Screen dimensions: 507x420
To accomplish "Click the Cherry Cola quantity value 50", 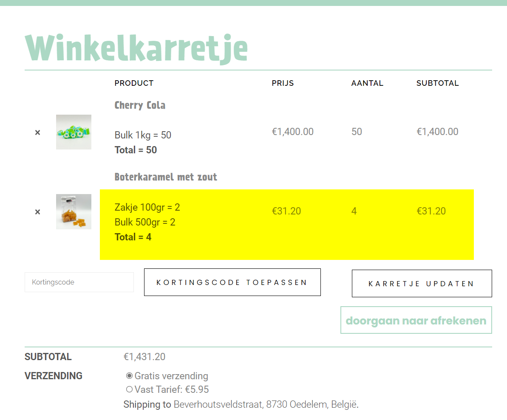I will click(x=357, y=132).
